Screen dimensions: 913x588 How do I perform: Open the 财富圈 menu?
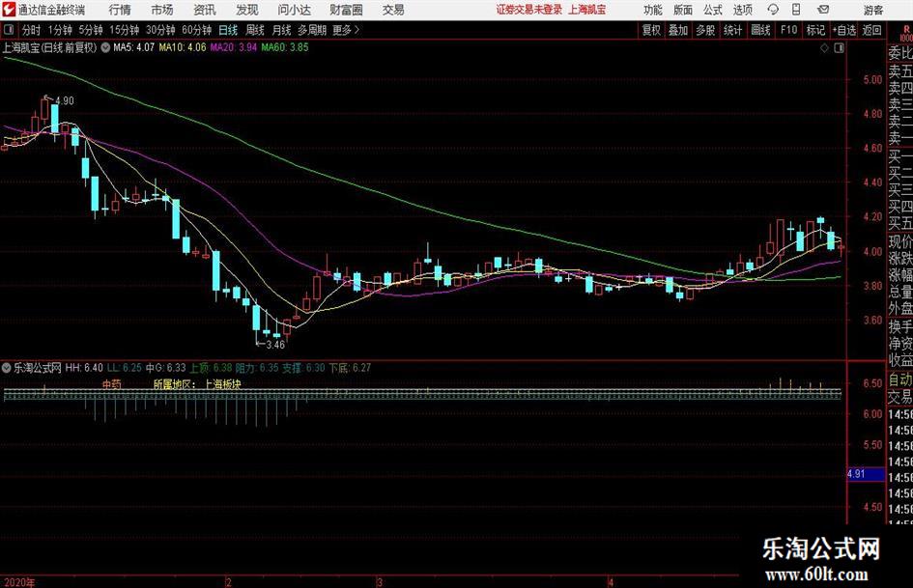click(x=346, y=10)
